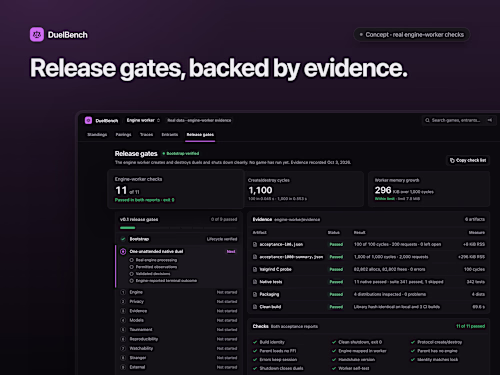Click the "Lifecycle verified" status on Bootstrap
500x375 pixels.
(x=222, y=239)
